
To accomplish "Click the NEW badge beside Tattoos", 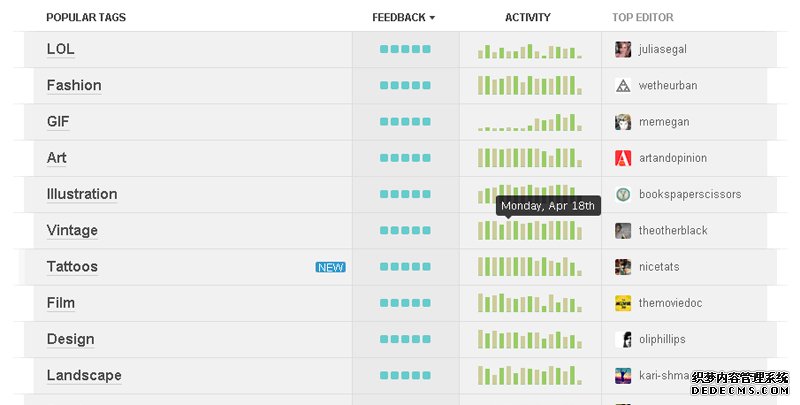I will [x=330, y=267].
